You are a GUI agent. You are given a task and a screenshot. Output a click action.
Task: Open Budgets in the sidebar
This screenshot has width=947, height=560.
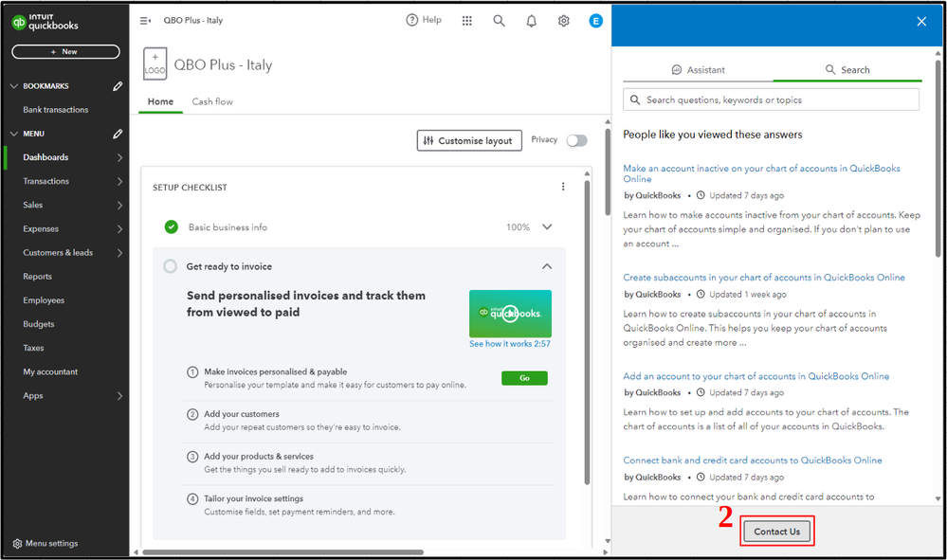coord(39,324)
